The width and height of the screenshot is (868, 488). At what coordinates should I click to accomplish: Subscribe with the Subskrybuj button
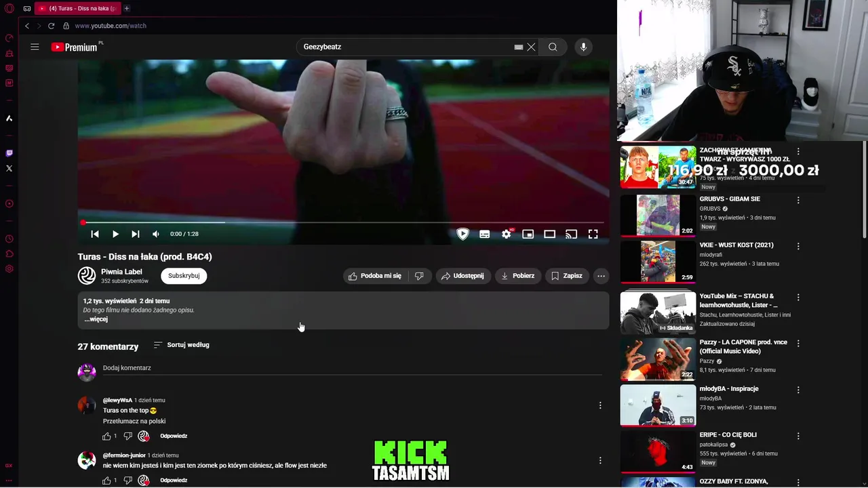[184, 276]
